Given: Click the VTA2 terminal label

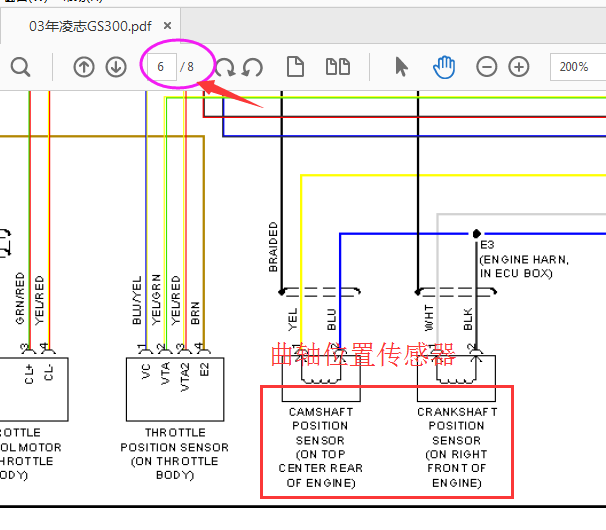Looking at the screenshot, I should pos(185,377).
